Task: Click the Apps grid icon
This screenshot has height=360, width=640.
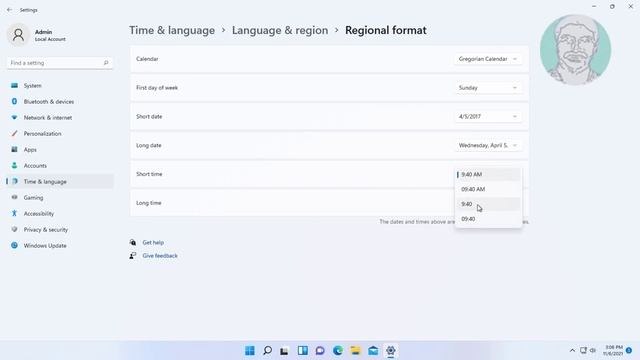Action: point(14,149)
